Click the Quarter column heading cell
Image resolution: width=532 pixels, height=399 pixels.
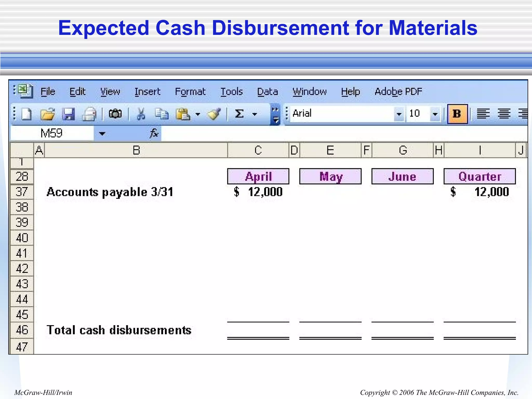[x=480, y=177]
